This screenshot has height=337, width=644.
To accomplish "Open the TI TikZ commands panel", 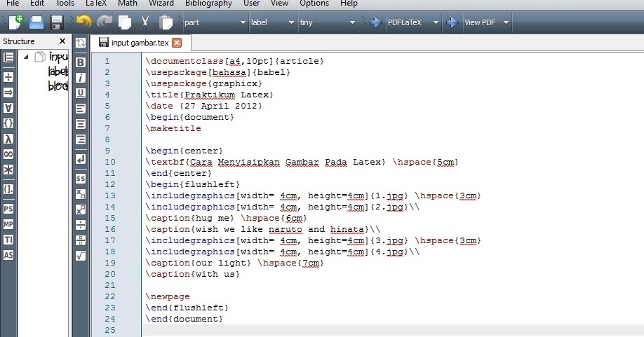I will point(8,240).
